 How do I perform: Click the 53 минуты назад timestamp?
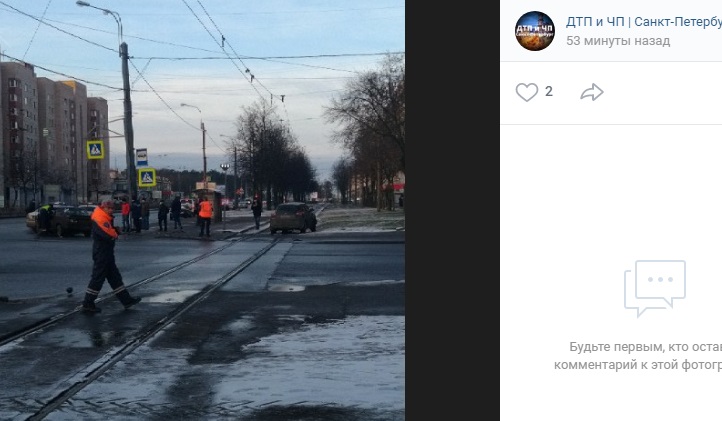pyautogui.click(x=618, y=41)
